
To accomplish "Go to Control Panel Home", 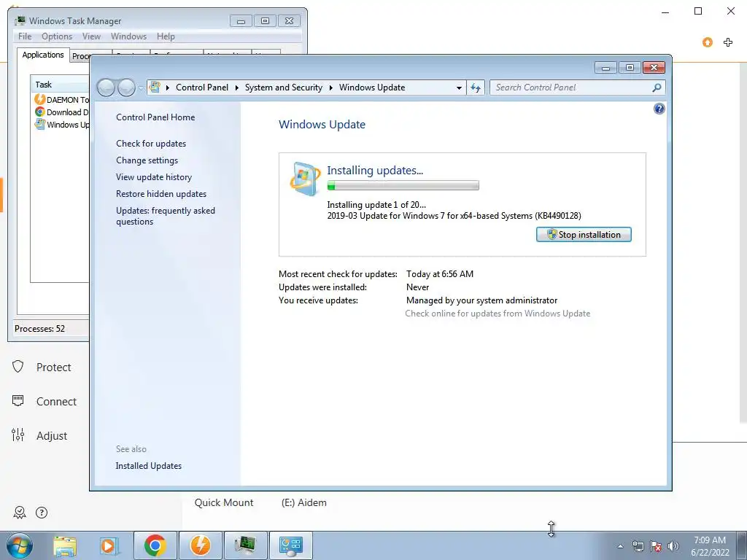I will point(155,117).
